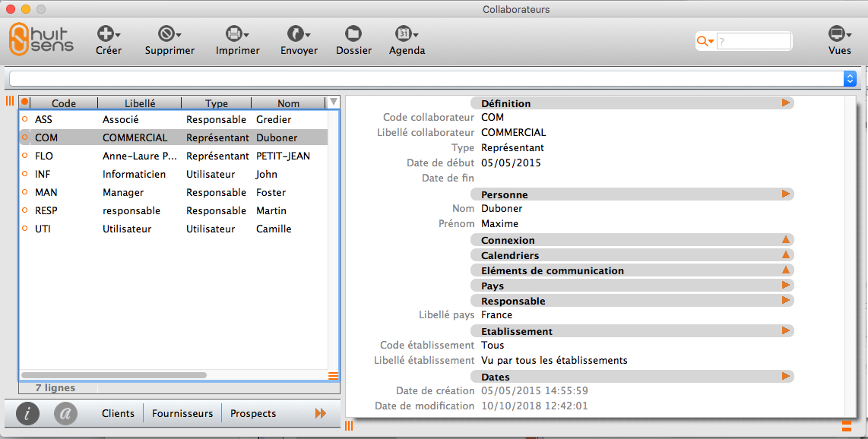Collapse the Personne section

(x=785, y=194)
